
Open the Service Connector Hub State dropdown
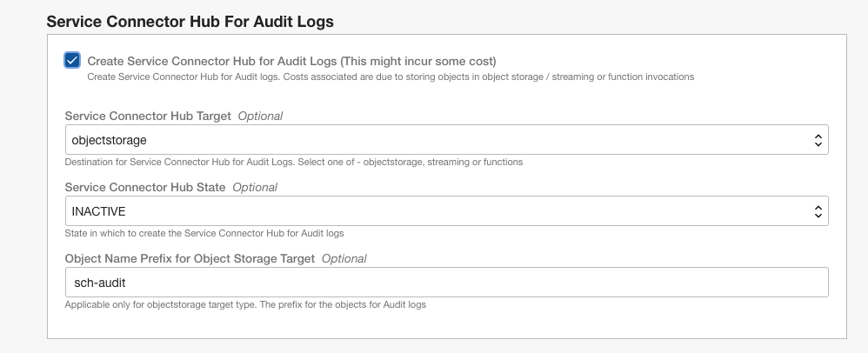point(445,210)
